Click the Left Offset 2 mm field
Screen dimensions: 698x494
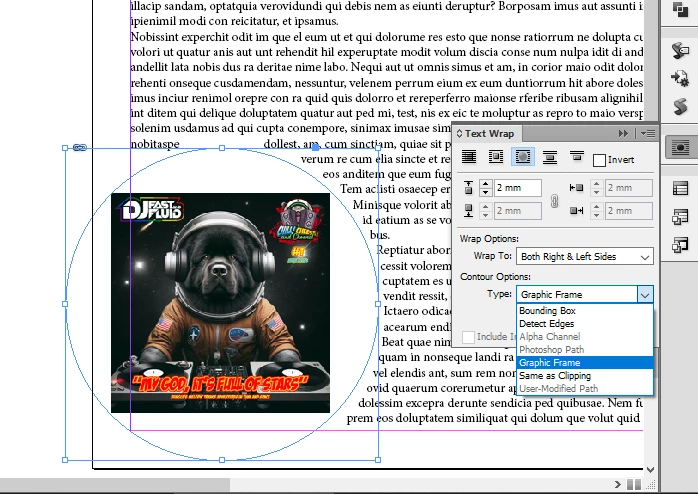coord(629,188)
